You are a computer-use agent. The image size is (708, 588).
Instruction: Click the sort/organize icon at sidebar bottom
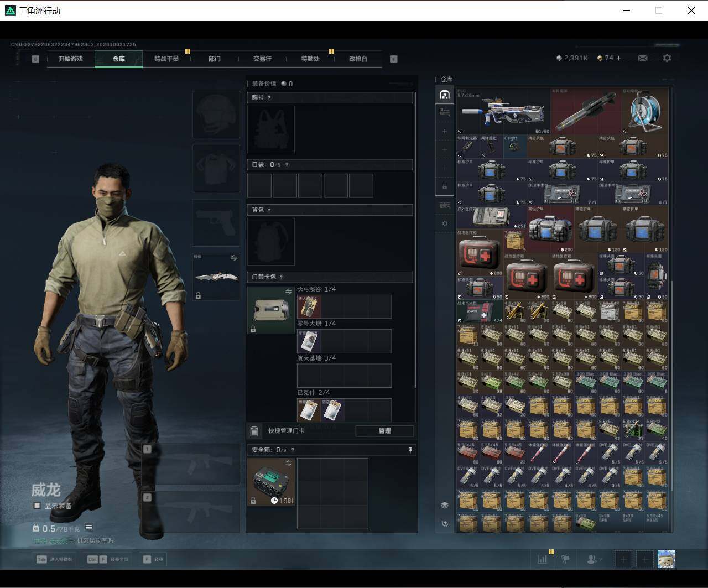(445, 523)
